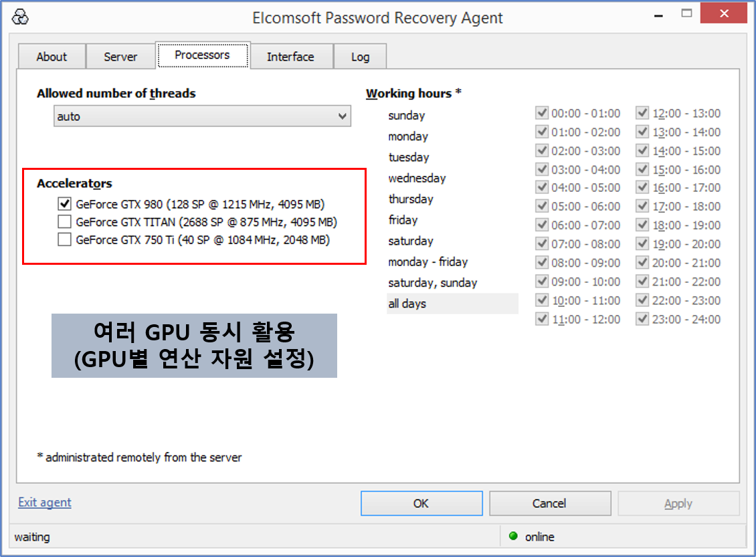Toggle the 09:00 - 10:00 working hour

point(542,282)
